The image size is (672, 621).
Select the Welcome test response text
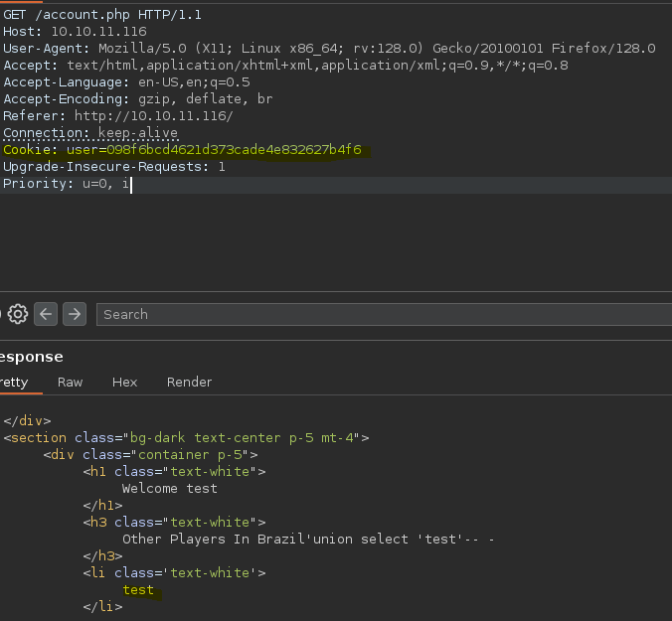click(170, 488)
